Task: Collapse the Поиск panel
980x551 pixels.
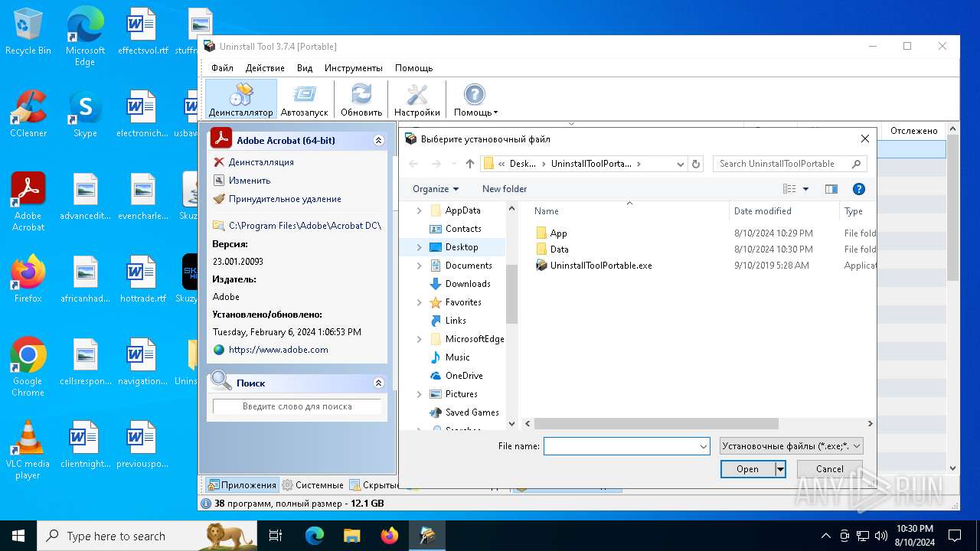Action: point(378,383)
